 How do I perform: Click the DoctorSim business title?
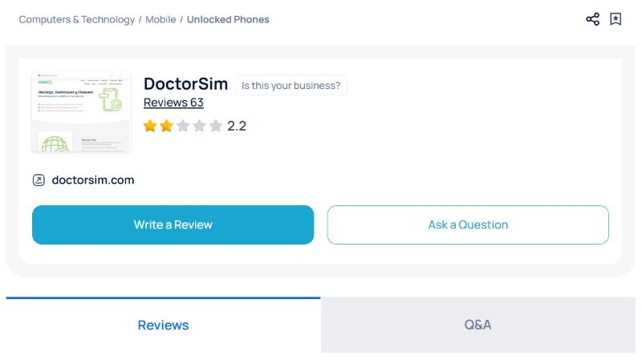pyautogui.click(x=185, y=84)
